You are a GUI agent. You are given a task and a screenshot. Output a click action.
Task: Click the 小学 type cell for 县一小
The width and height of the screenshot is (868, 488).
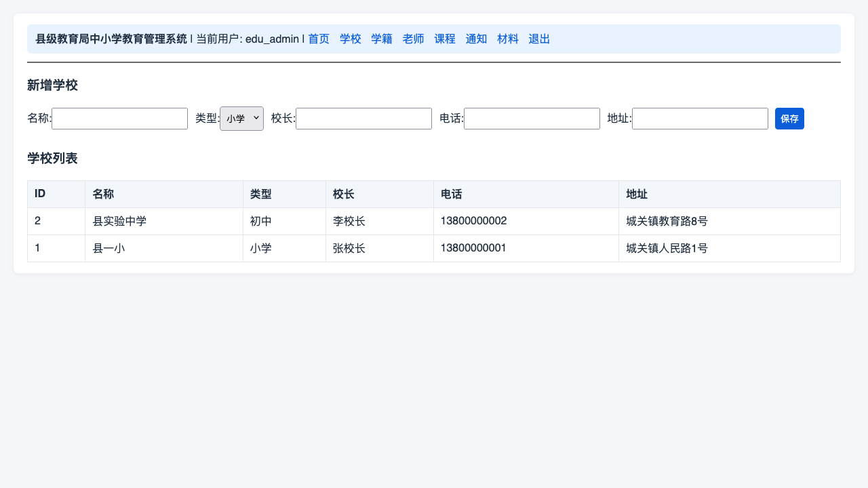(x=285, y=248)
